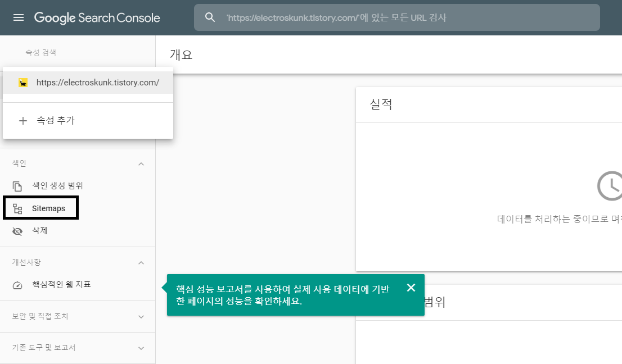Open the hamburger navigation menu
The width and height of the screenshot is (622, 364).
(x=19, y=17)
